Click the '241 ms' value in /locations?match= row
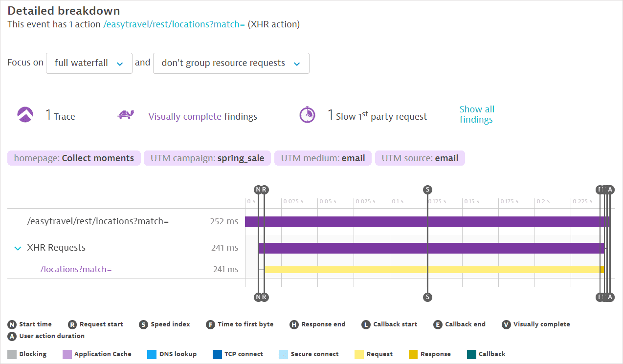 pos(225,269)
